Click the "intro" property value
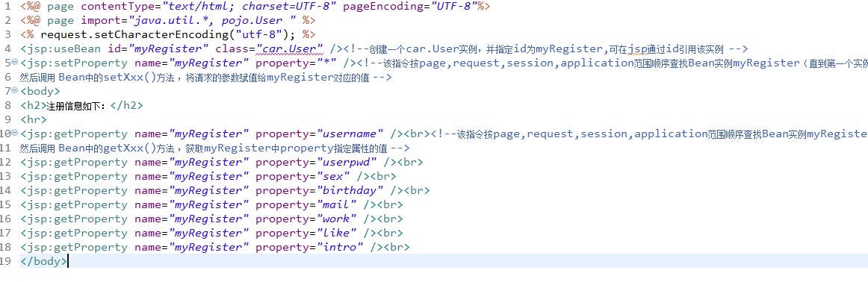This screenshot has height=282, width=868. pos(340,247)
